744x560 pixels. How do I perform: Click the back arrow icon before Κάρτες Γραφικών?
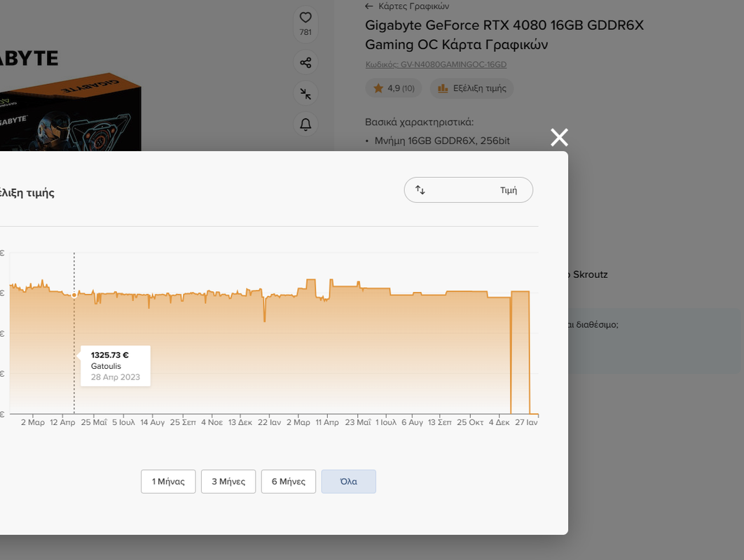[369, 6]
